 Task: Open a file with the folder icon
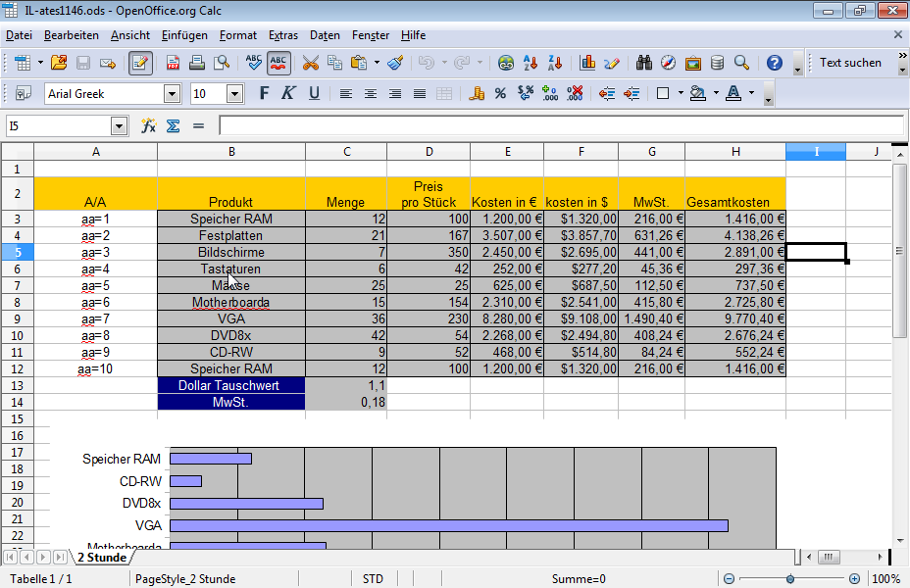click(59, 63)
